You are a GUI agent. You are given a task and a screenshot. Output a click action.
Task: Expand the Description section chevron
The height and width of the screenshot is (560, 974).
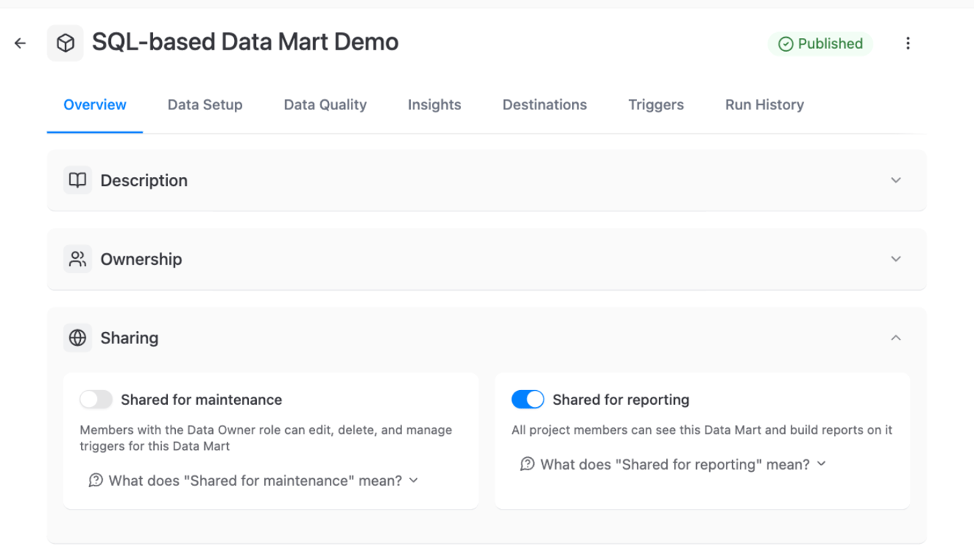[896, 180]
